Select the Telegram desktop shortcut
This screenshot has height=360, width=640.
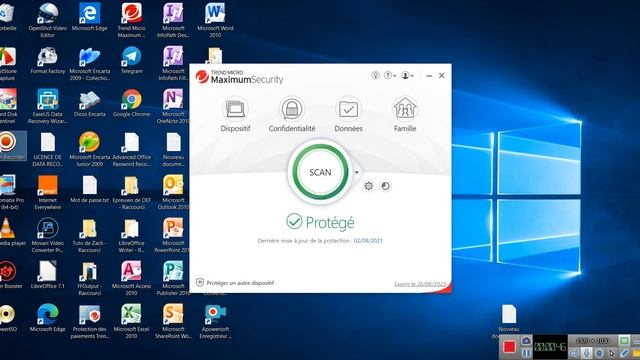click(131, 60)
